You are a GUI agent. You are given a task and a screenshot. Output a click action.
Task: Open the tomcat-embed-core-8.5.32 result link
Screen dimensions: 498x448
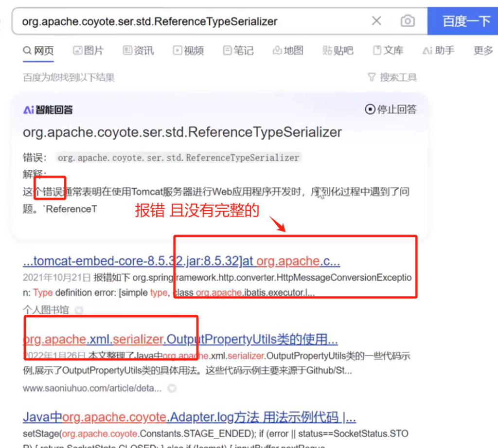181,261
